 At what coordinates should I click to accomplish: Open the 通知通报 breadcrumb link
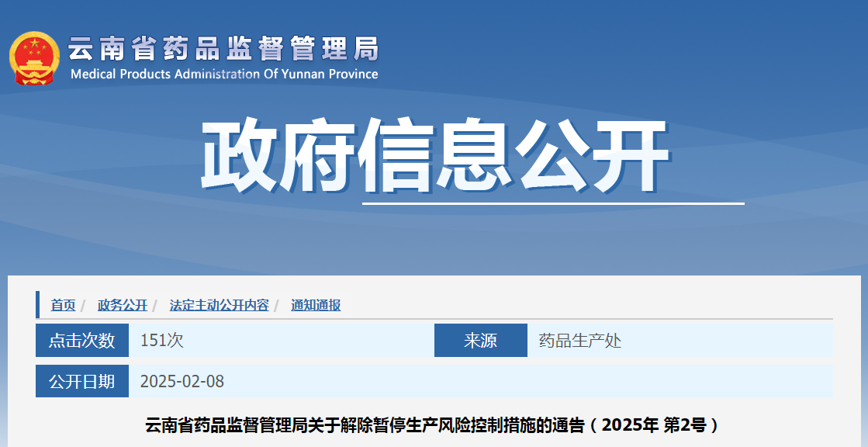tap(316, 305)
